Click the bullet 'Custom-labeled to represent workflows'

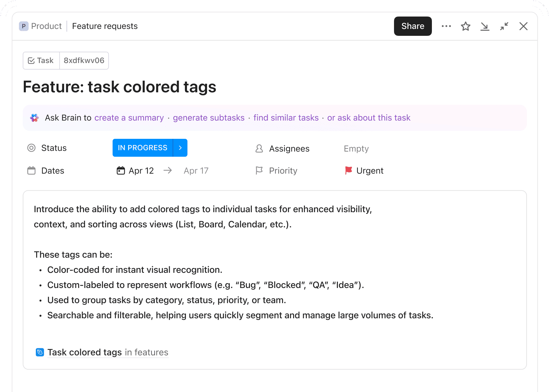(206, 285)
